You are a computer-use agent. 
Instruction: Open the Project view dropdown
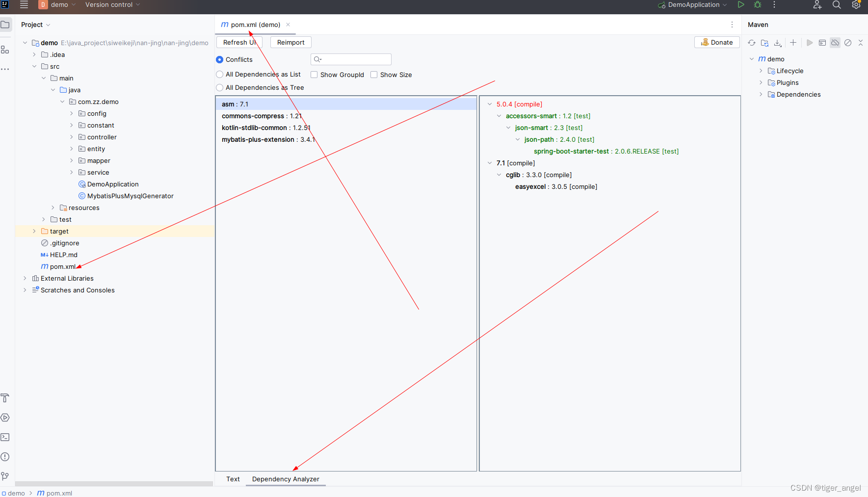35,25
